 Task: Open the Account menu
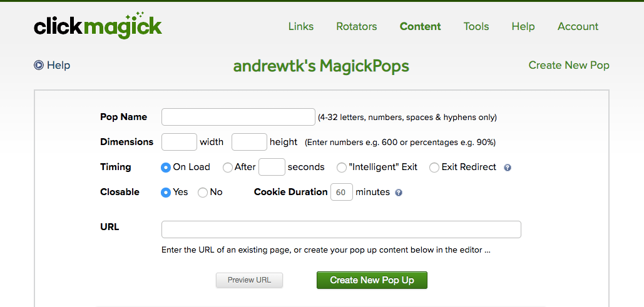(578, 26)
